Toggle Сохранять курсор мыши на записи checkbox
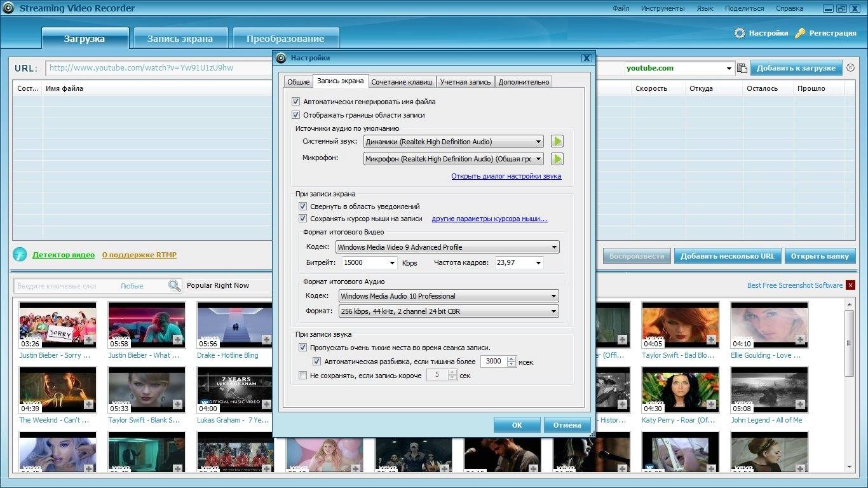The height and width of the screenshot is (488, 868). coord(302,219)
